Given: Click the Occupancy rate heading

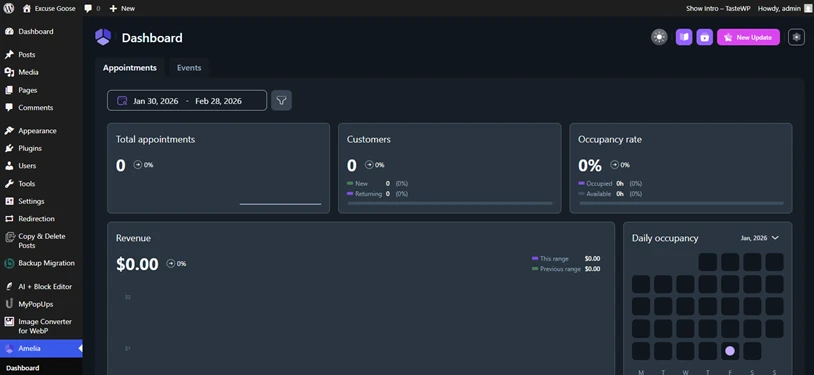Looking at the screenshot, I should click(609, 139).
